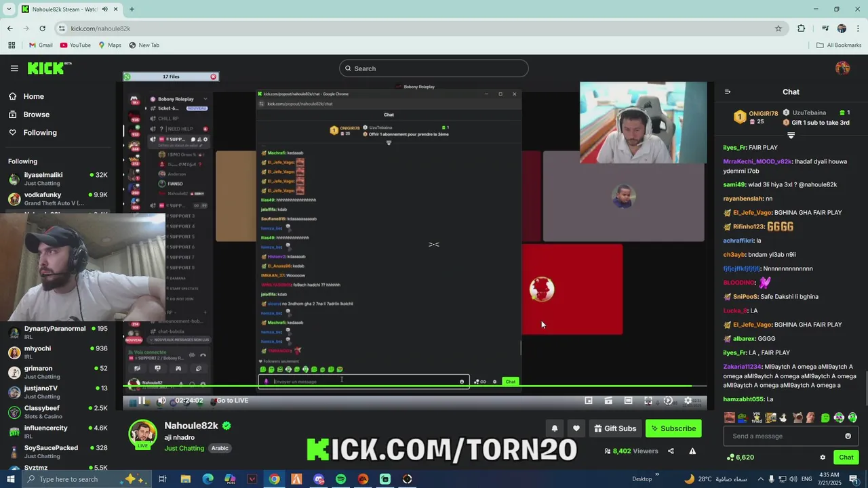Toggle fullscreen on the player
The image size is (868, 488).
pos(648,401)
